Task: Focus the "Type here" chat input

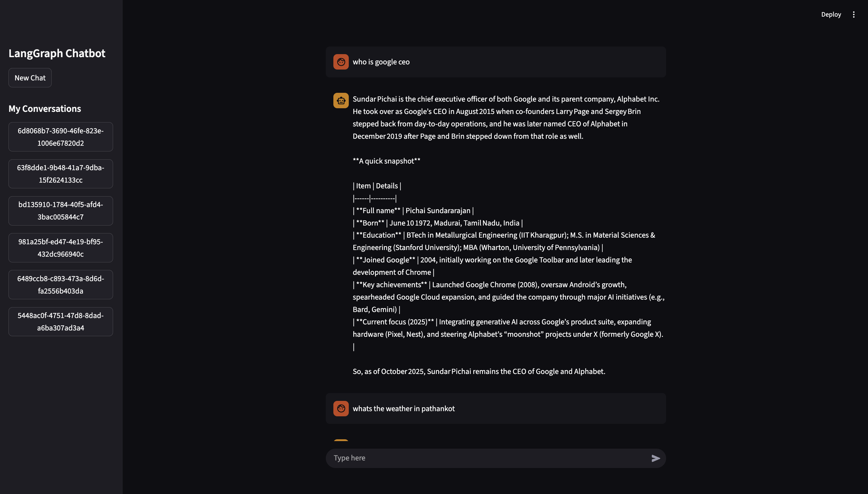Action: pyautogui.click(x=488, y=458)
